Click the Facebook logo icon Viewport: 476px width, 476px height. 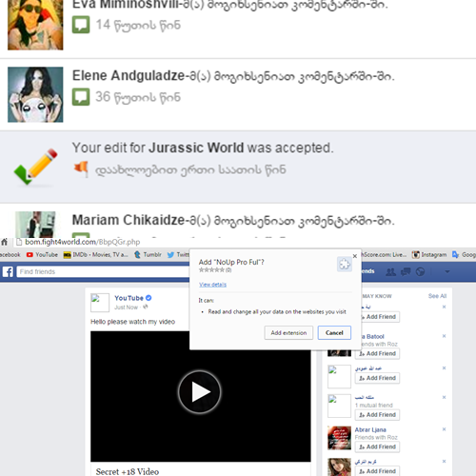[8, 271]
